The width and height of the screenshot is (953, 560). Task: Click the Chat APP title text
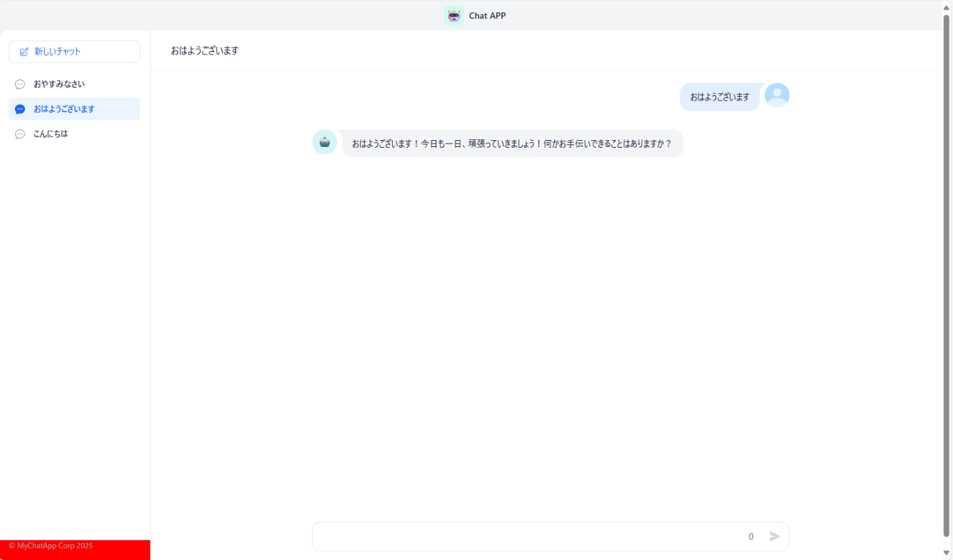point(487,16)
